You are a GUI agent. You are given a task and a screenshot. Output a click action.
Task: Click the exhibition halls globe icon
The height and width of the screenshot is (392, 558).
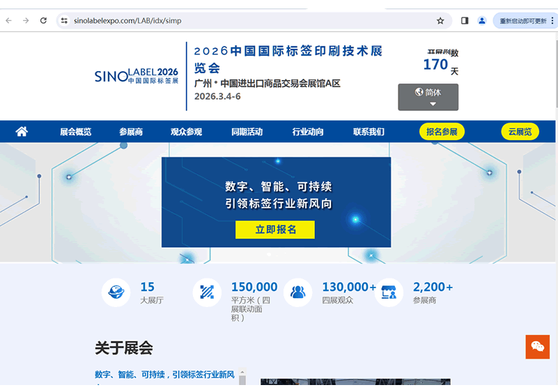[x=116, y=292]
